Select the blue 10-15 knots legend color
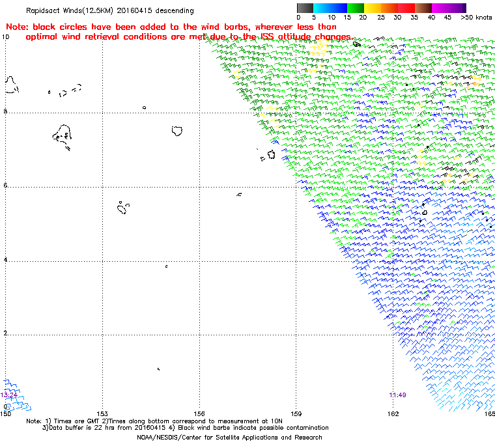495x448 pixels. click(339, 8)
